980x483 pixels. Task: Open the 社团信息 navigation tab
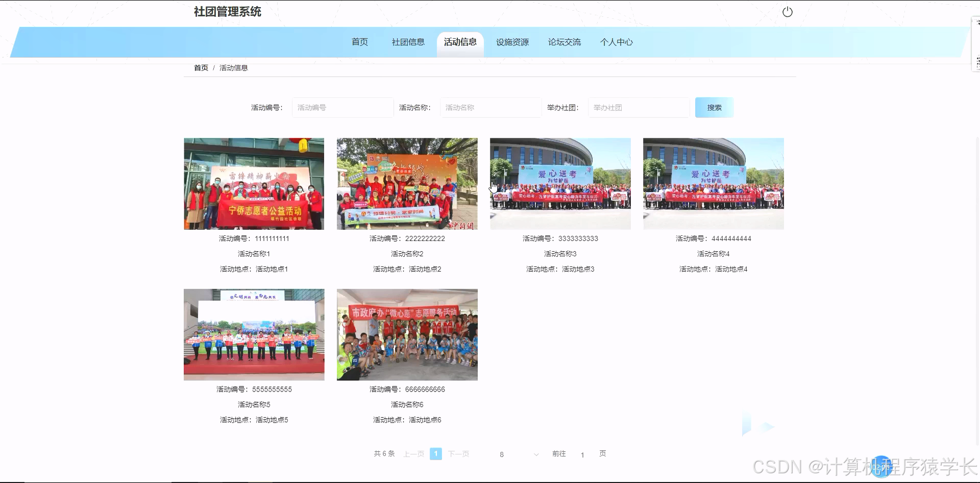coord(408,42)
